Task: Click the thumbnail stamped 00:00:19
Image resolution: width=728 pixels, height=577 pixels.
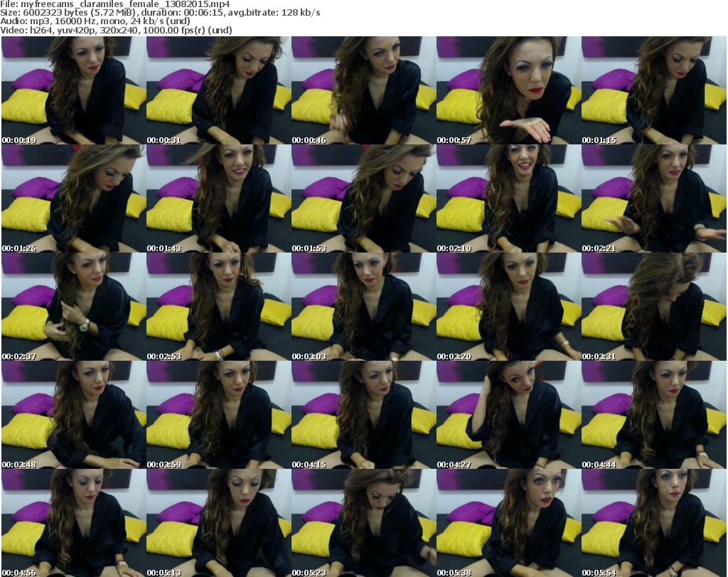Action: tap(73, 90)
